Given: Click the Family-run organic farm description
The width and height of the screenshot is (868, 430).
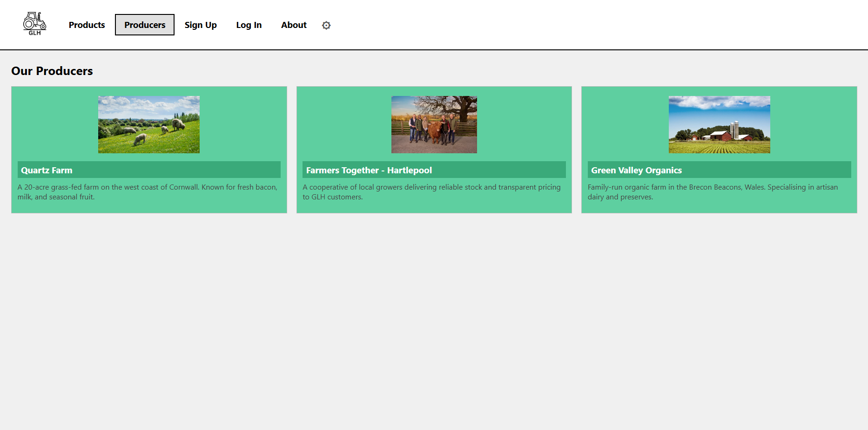Looking at the screenshot, I should point(713,192).
